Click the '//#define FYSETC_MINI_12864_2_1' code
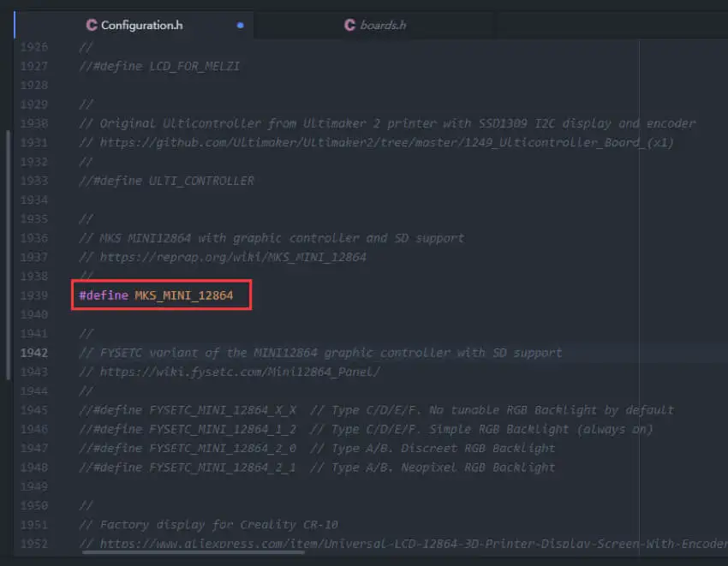The height and width of the screenshot is (566, 728). (188, 468)
